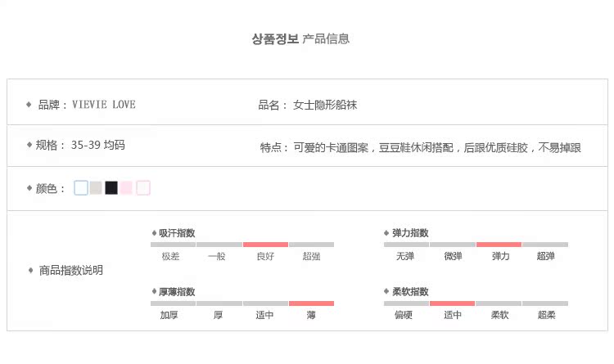Click the 加厚 thickness segment
Image resolution: width=614 pixels, height=364 pixels.
pyautogui.click(x=173, y=303)
